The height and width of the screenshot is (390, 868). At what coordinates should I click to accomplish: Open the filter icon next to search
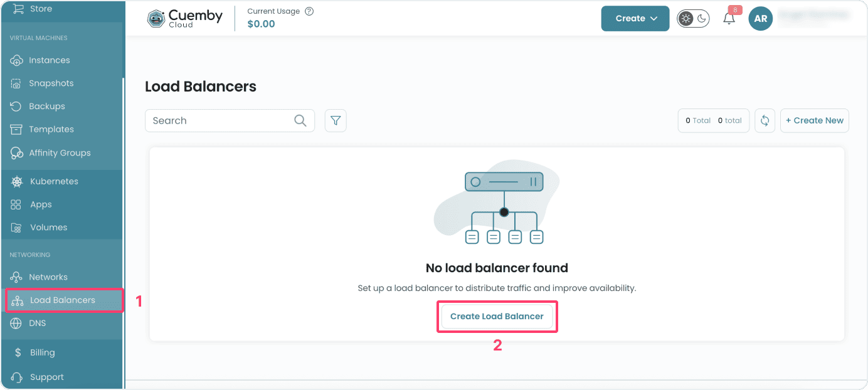pyautogui.click(x=336, y=120)
